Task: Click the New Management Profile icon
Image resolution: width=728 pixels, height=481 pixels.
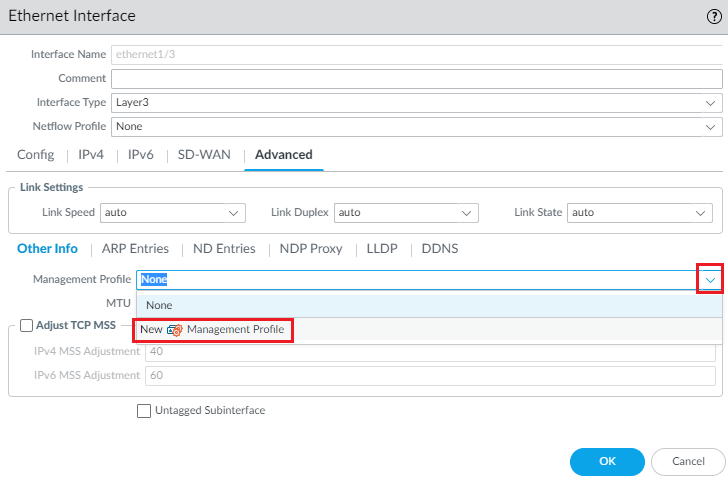Action: (x=175, y=329)
